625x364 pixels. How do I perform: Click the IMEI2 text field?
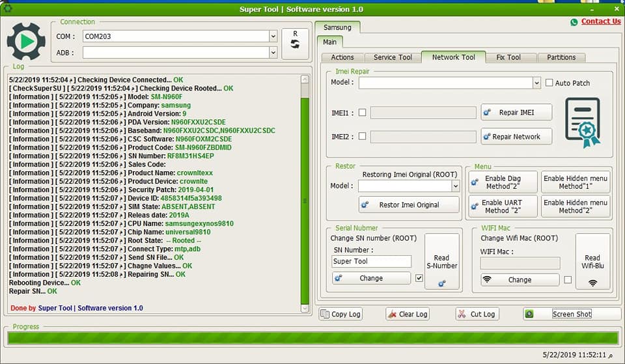(423, 137)
